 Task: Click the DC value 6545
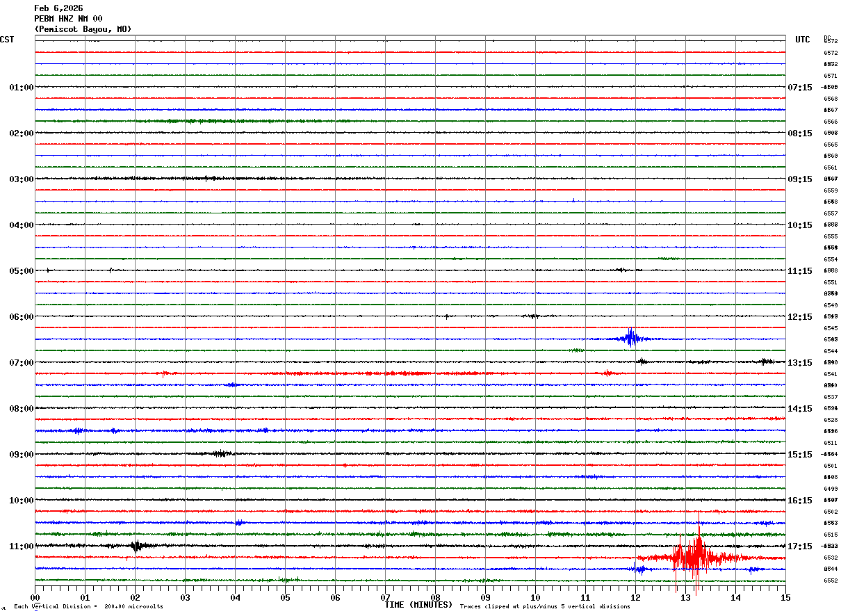tap(830, 328)
